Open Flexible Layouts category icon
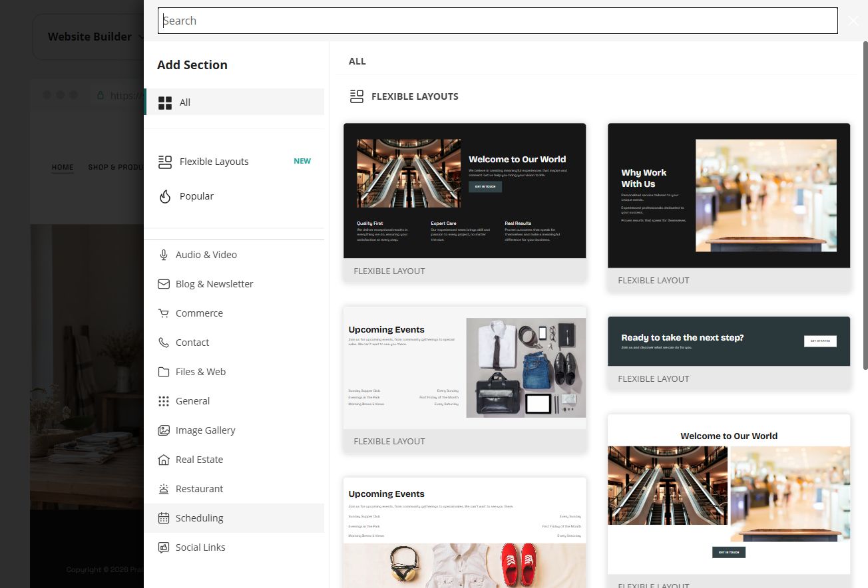Viewport: 868px width, 588px height. point(165,162)
